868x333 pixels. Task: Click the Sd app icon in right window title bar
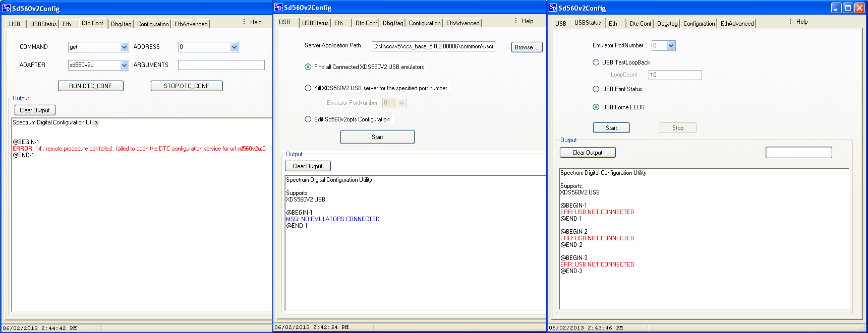(553, 8)
